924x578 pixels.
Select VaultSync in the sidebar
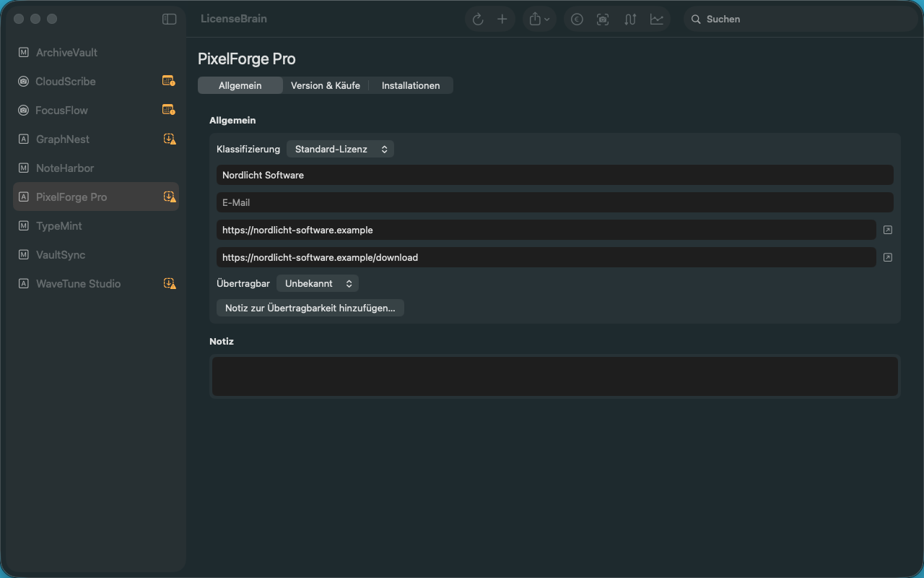click(x=96, y=255)
